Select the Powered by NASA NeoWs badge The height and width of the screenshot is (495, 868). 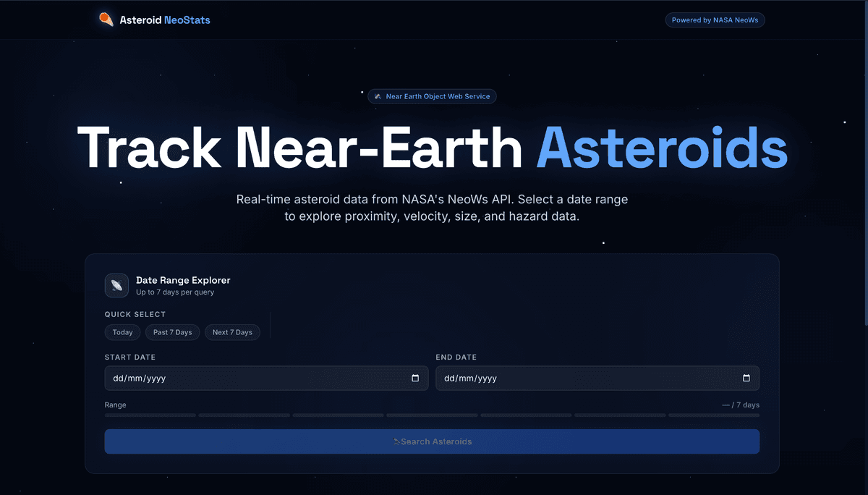point(715,20)
